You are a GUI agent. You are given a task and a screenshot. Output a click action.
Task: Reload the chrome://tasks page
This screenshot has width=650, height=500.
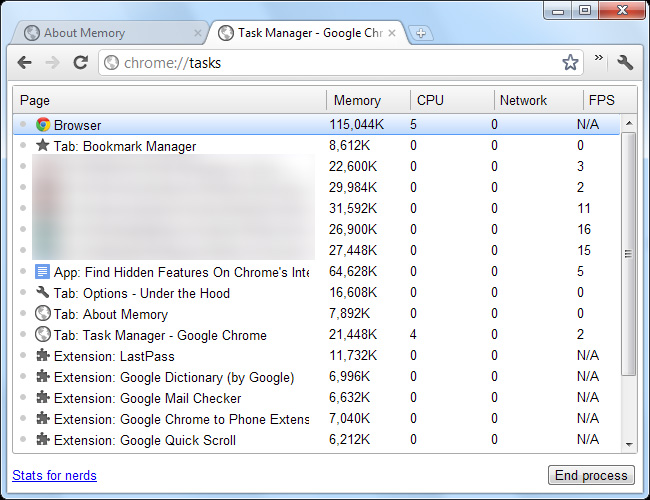point(80,63)
